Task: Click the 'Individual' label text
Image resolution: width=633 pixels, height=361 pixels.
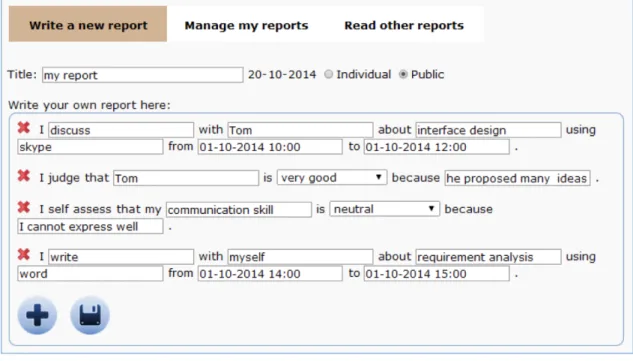Action: coord(363,74)
